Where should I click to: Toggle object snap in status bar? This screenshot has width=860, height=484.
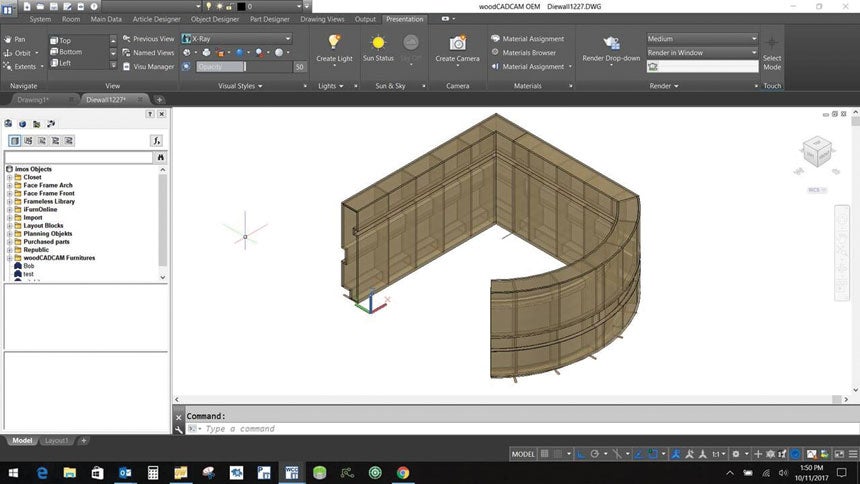[x=652, y=454]
